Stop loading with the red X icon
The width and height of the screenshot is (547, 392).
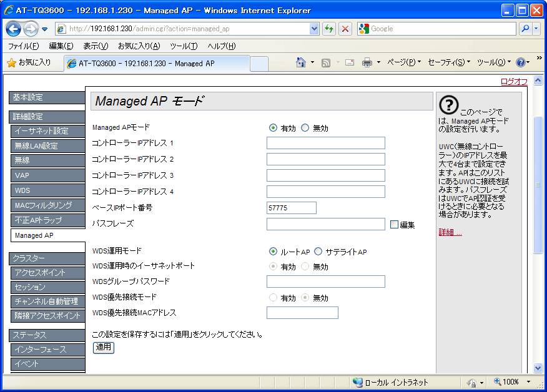click(345, 29)
